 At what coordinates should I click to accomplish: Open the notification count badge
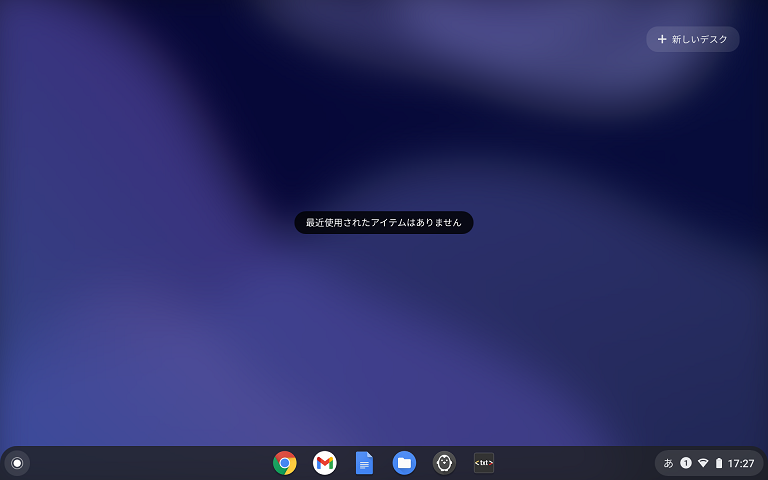(686, 462)
